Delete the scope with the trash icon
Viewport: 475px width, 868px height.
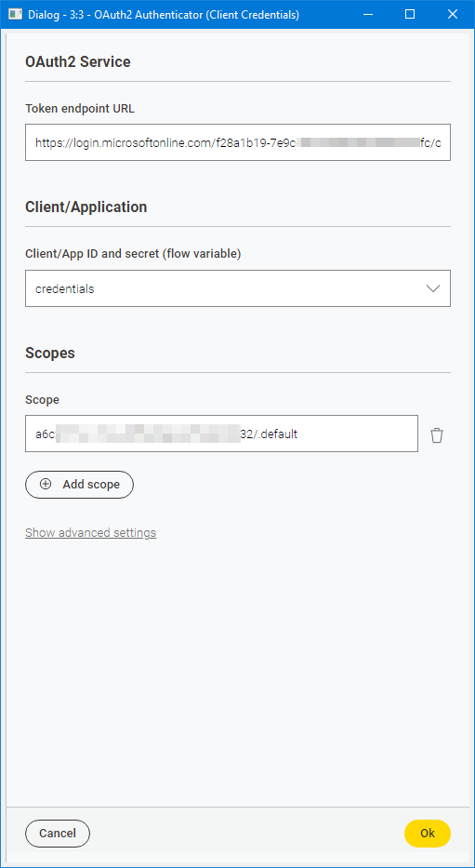click(437, 435)
